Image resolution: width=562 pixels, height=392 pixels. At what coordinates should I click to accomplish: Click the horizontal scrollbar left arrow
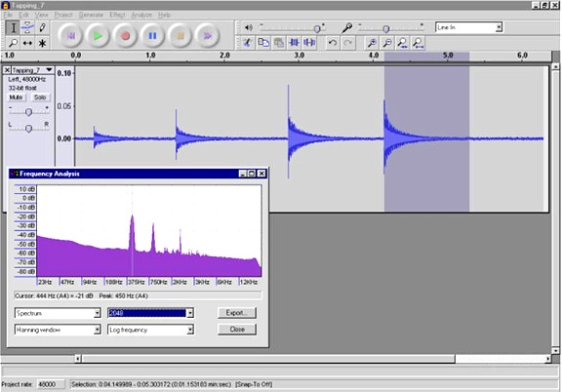[78, 358]
